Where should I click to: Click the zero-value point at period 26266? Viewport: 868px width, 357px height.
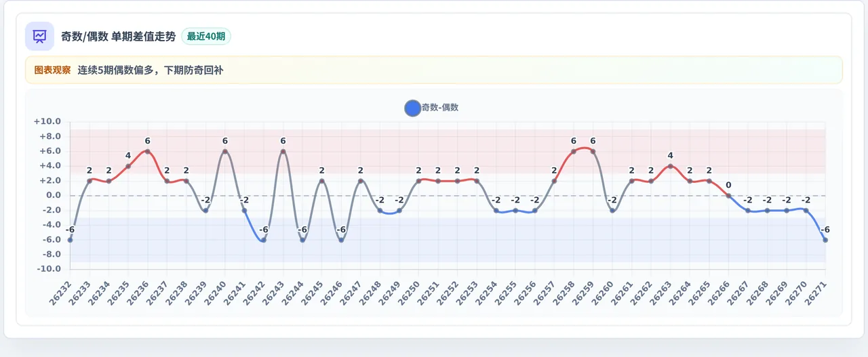pyautogui.click(x=728, y=196)
